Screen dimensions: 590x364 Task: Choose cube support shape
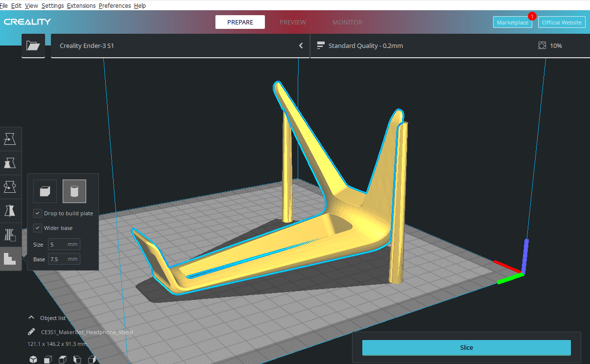pyautogui.click(x=45, y=191)
